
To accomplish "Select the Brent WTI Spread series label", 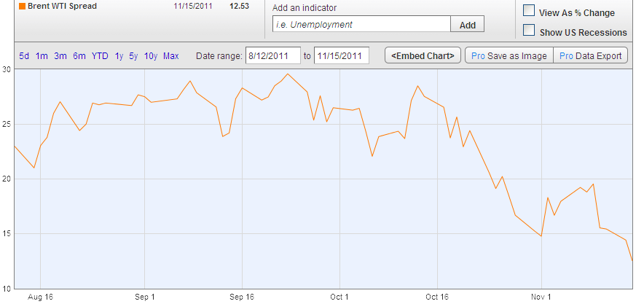I will (x=62, y=6).
